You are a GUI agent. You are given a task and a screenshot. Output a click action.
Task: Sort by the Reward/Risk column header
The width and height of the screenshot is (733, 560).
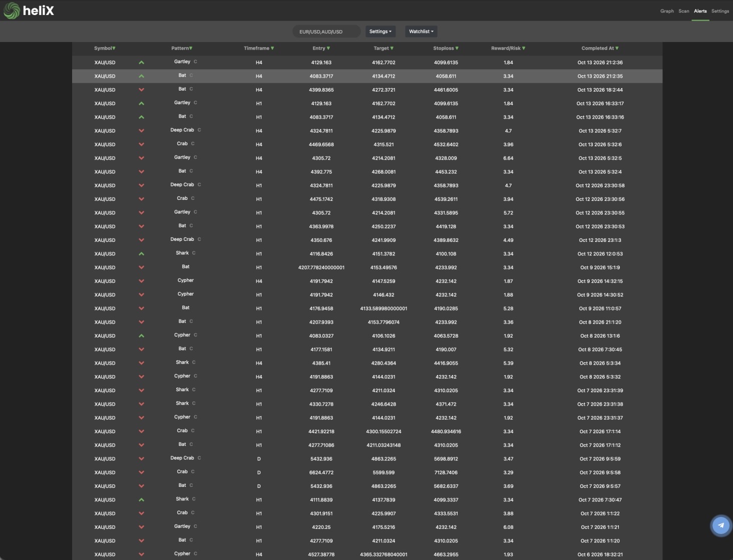[x=508, y=49]
